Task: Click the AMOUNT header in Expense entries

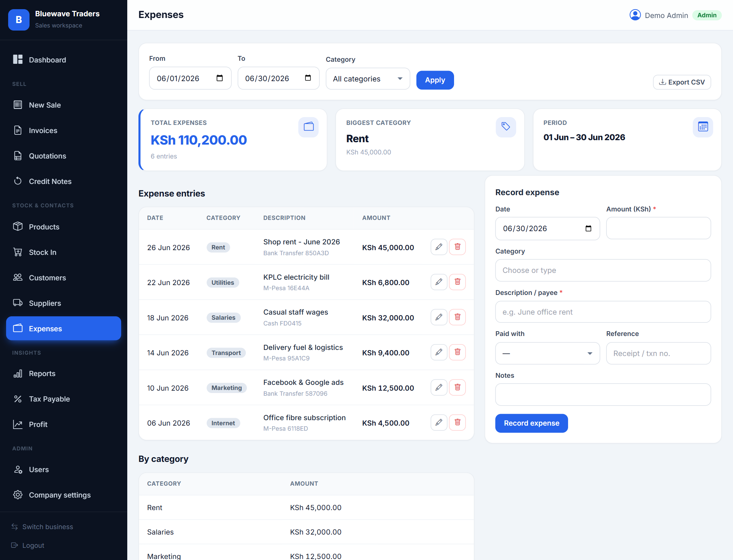Action: (x=376, y=218)
